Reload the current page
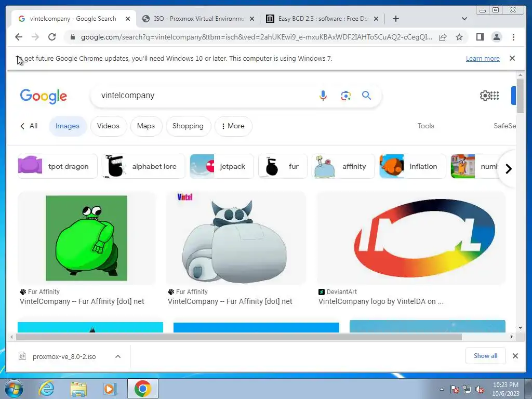This screenshot has width=532, height=399. click(52, 37)
